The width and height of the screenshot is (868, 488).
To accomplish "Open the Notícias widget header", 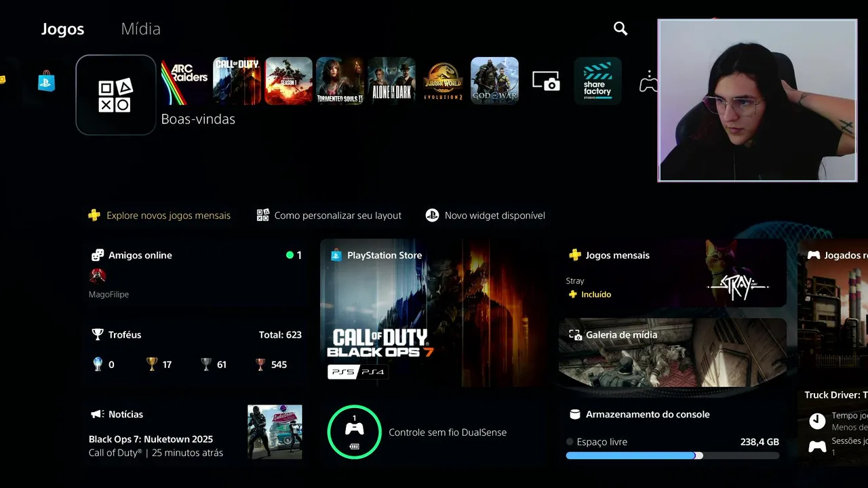I will click(117, 414).
